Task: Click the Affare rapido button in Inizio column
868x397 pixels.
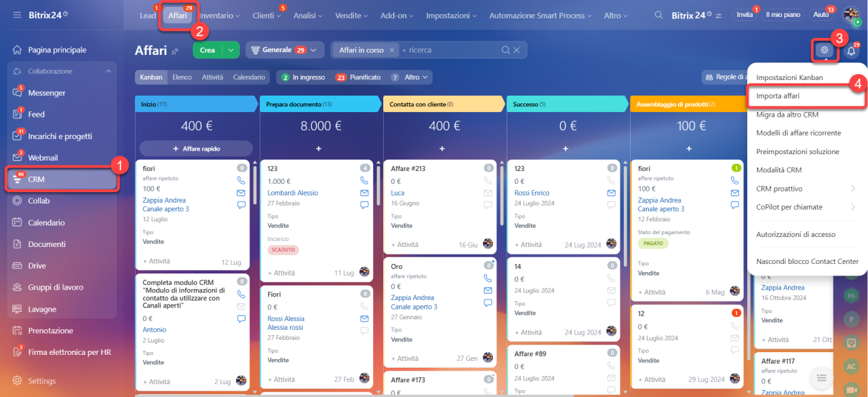Action: point(196,148)
